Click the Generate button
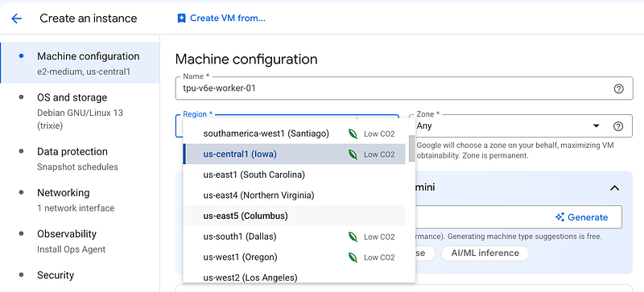The image size is (644, 292). pyautogui.click(x=581, y=217)
